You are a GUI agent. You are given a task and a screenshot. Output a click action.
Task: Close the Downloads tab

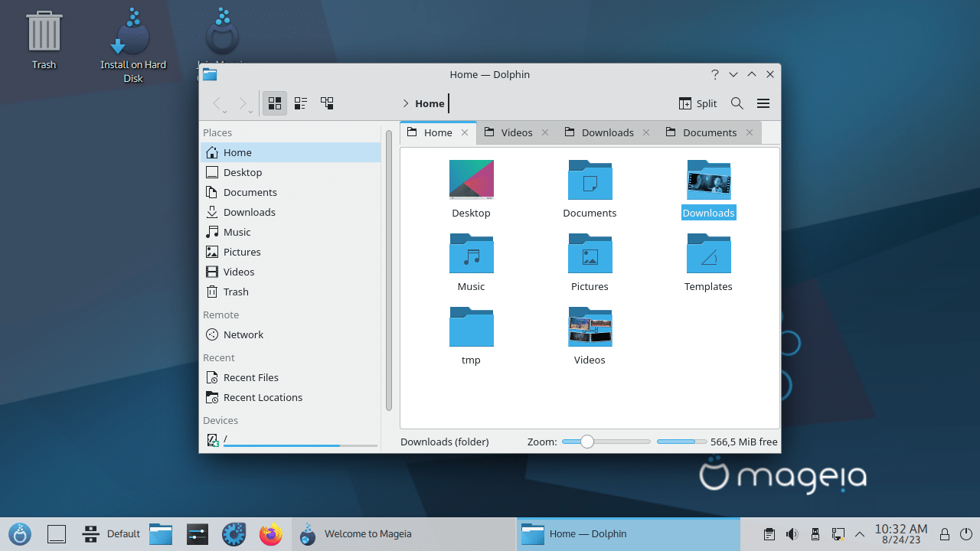pos(646,132)
